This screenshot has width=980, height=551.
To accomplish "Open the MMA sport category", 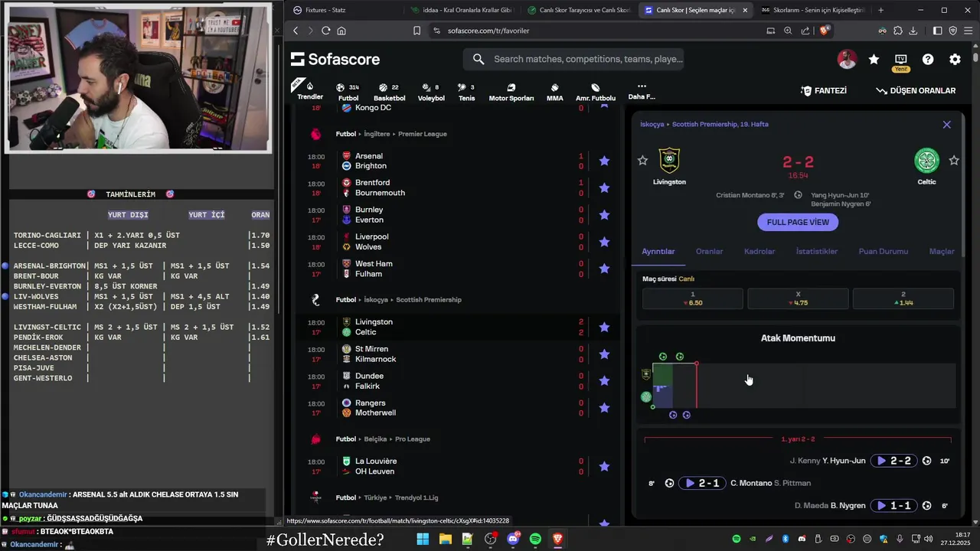I will pyautogui.click(x=554, y=92).
